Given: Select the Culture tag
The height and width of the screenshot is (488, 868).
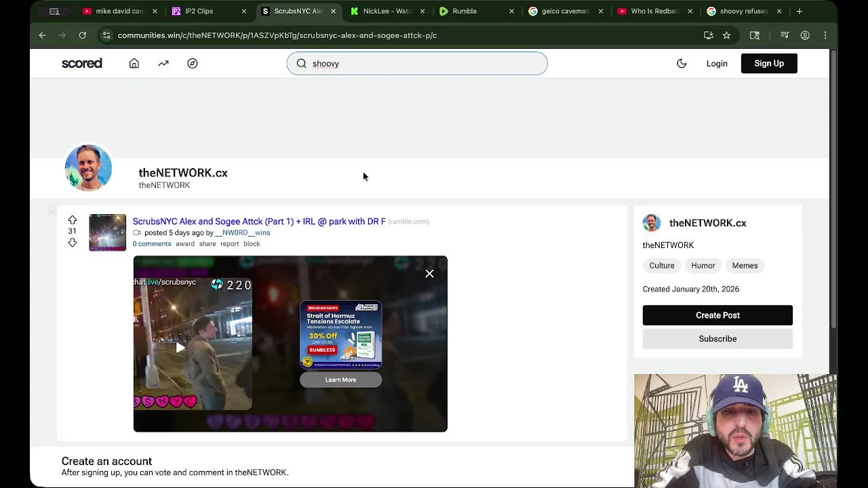Looking at the screenshot, I should 662,266.
